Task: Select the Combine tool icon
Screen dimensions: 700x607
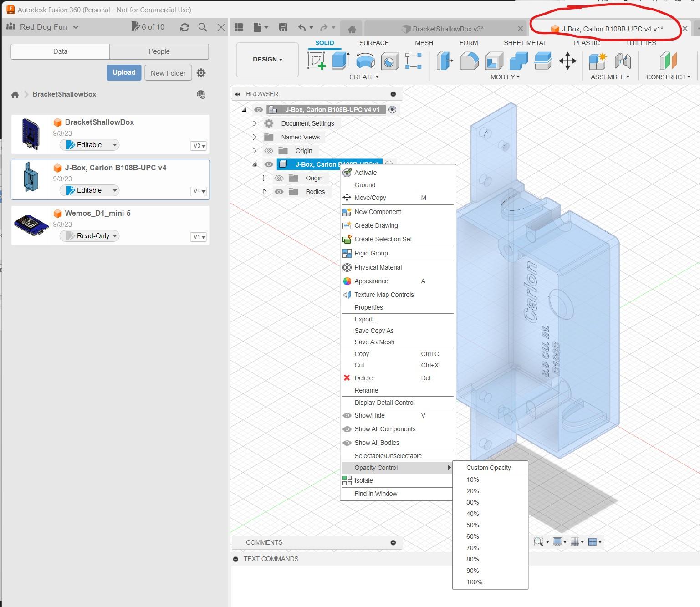Action: click(x=518, y=61)
